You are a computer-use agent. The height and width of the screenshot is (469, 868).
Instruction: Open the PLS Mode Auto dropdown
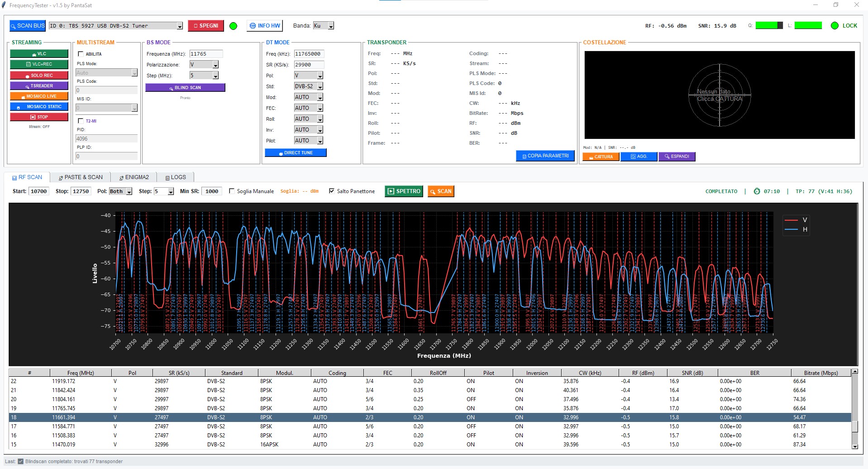(x=134, y=73)
